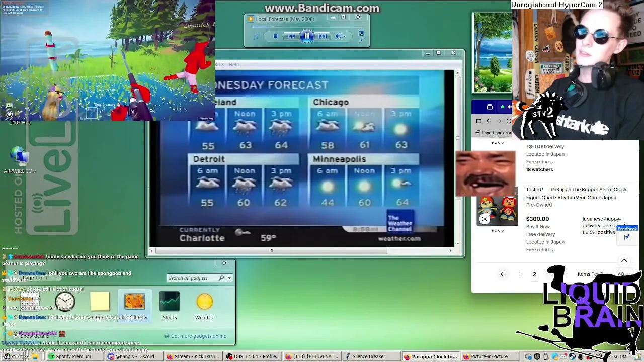Click Import bookmarks in the browser toolbar
644x362 pixels.
[493, 133]
